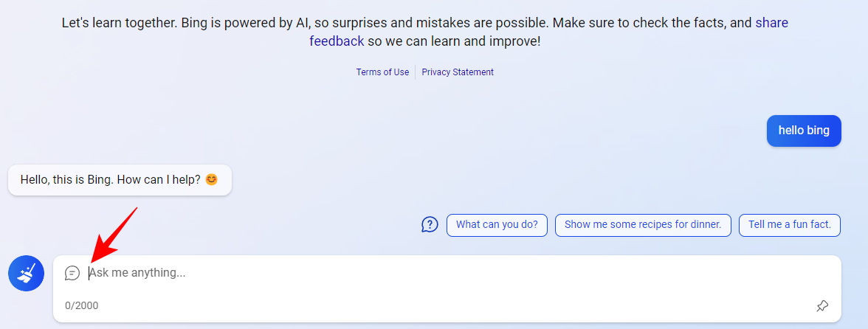This screenshot has width=868, height=329.
Task: Focus the 'Ask me anything...' text field
Action: click(x=443, y=273)
